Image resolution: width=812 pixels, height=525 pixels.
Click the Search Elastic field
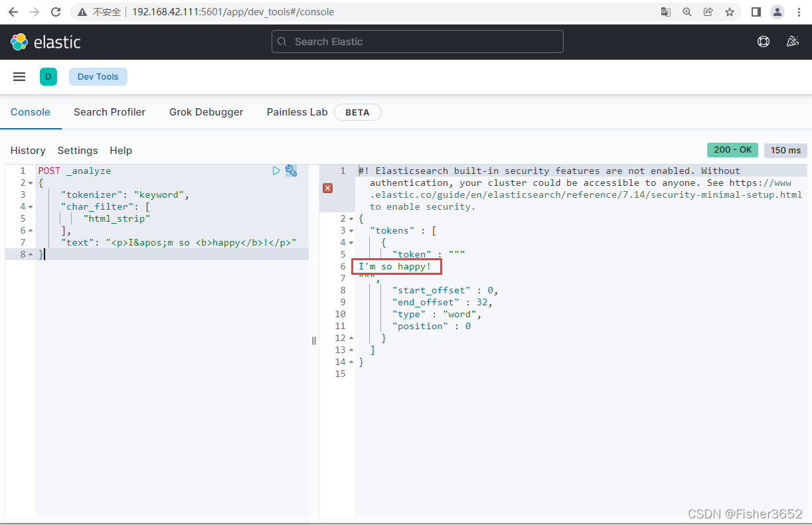pos(418,41)
